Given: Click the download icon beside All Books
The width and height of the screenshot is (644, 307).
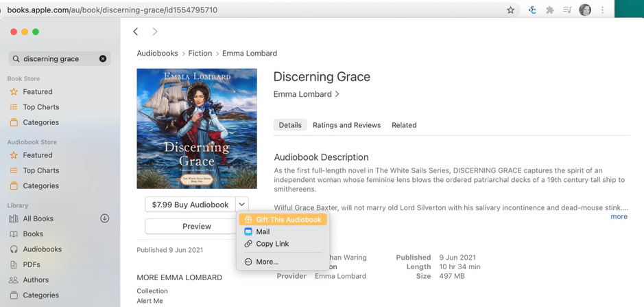Looking at the screenshot, I should click(105, 218).
